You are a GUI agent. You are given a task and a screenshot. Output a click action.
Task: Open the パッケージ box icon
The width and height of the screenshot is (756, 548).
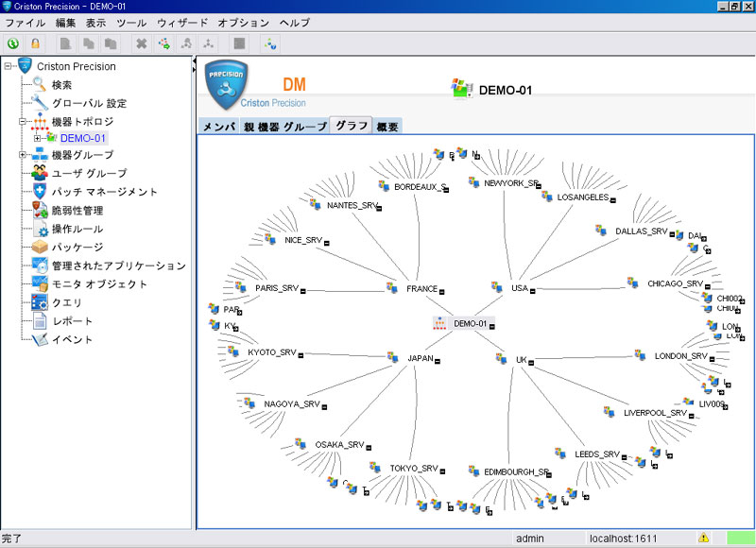tap(40, 247)
